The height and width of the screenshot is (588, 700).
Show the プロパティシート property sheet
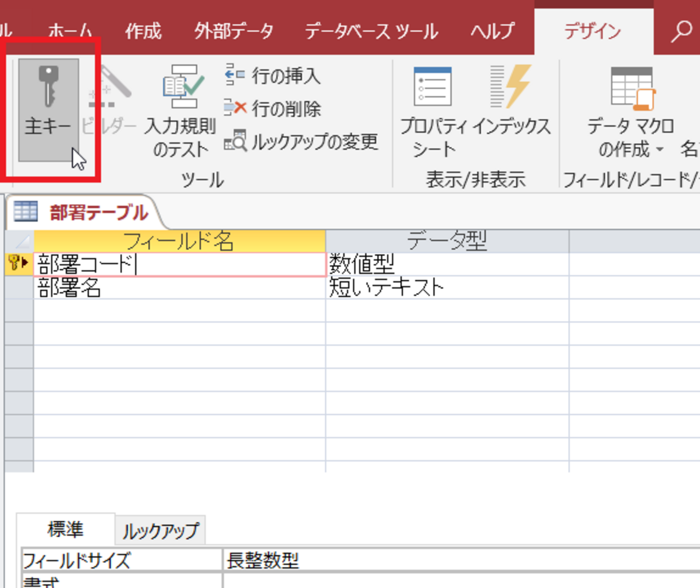tap(433, 112)
